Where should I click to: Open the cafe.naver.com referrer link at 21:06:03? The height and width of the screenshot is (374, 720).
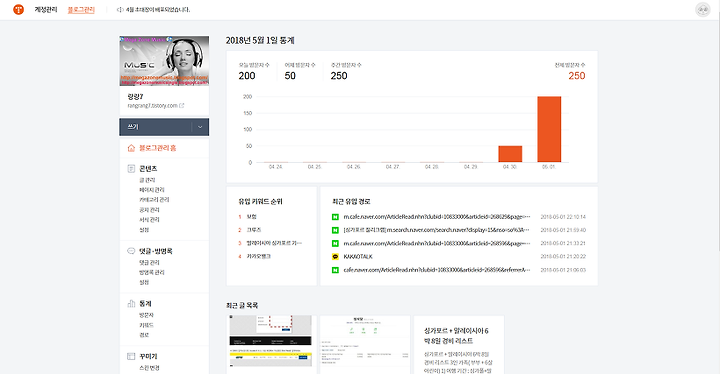coord(436,270)
